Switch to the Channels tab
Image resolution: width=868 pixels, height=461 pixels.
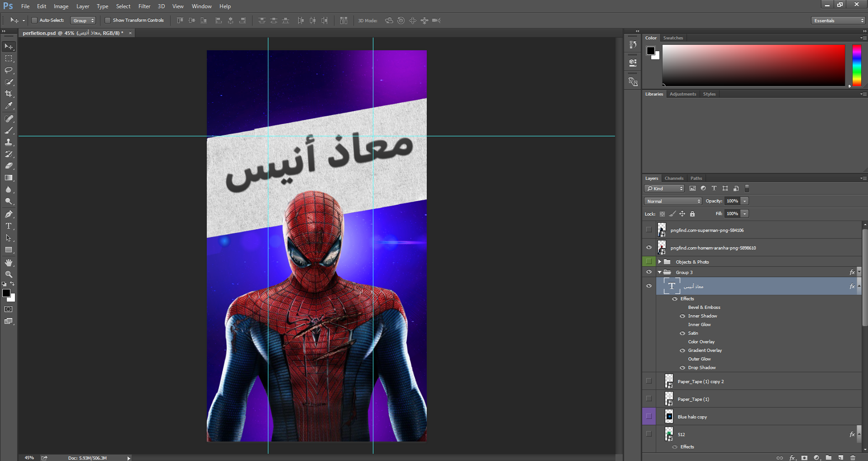674,178
